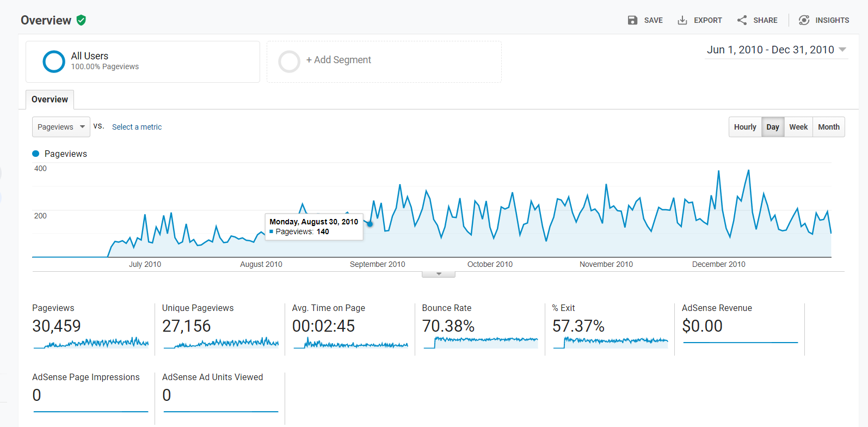Open the Pageviews metric dropdown

point(61,127)
